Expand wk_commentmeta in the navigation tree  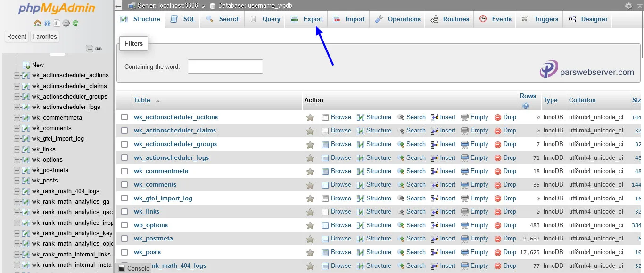pyautogui.click(x=17, y=117)
